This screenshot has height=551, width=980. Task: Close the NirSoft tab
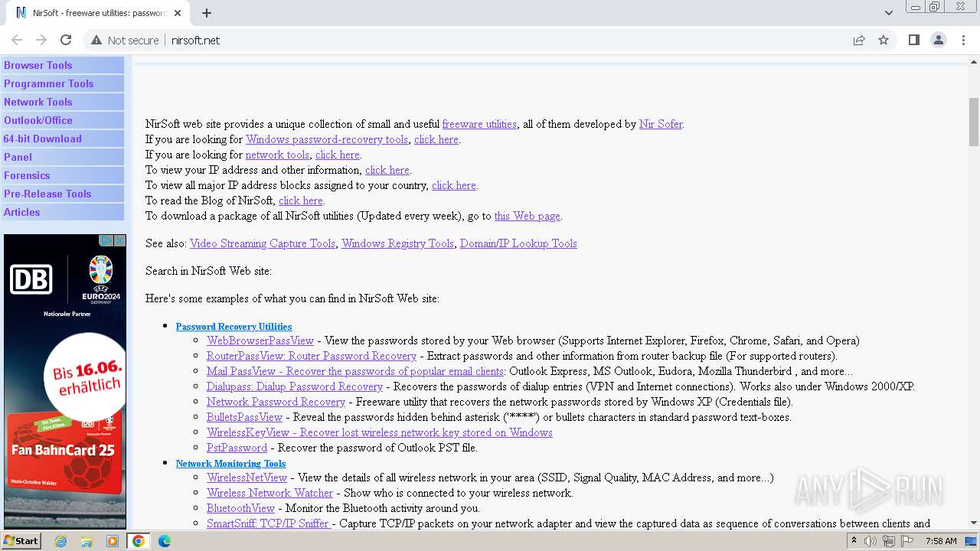point(178,13)
